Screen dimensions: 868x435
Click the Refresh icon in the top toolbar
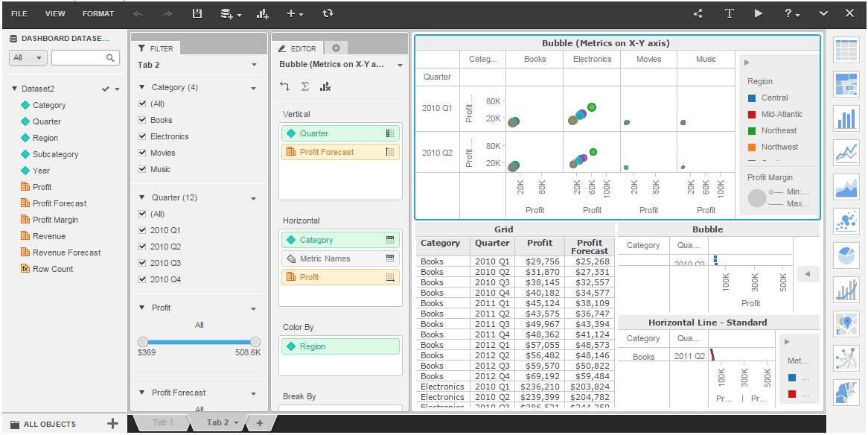pos(328,13)
